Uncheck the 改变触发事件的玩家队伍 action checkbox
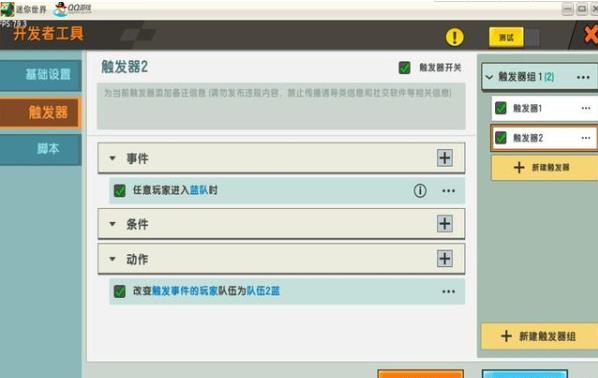 [120, 291]
